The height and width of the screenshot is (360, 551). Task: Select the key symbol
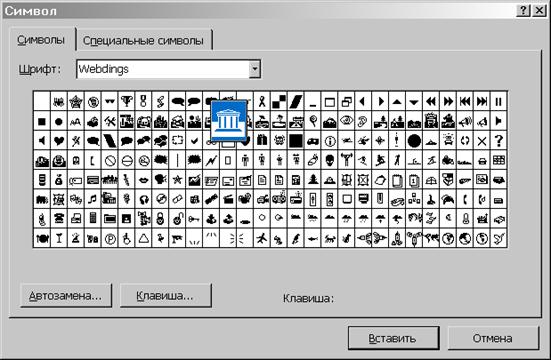click(x=194, y=219)
